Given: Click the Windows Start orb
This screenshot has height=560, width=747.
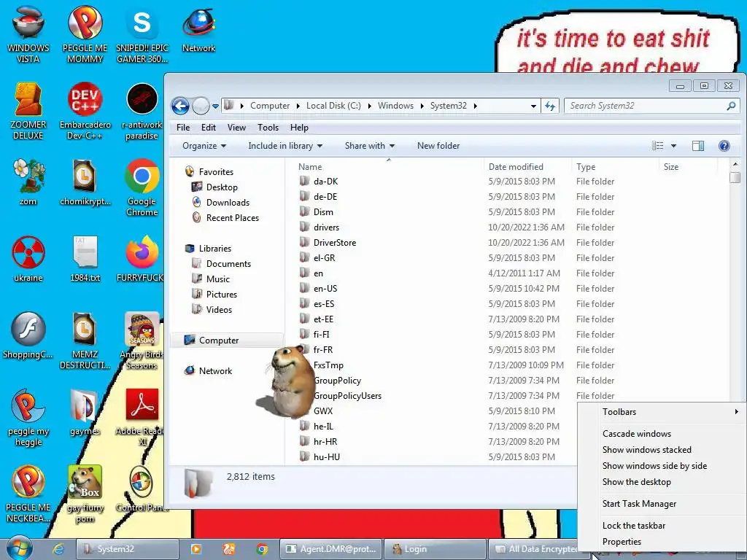Looking at the screenshot, I should click(20, 548).
